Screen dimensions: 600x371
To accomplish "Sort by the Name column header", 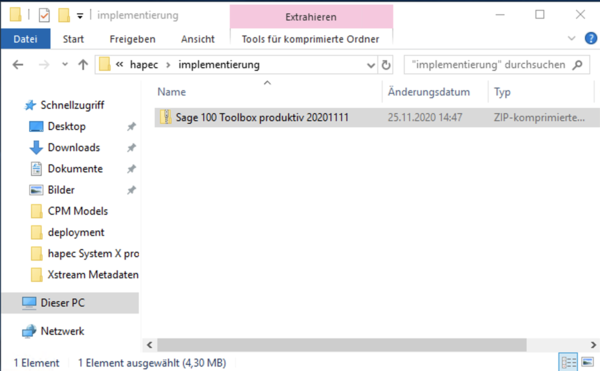I will [171, 92].
